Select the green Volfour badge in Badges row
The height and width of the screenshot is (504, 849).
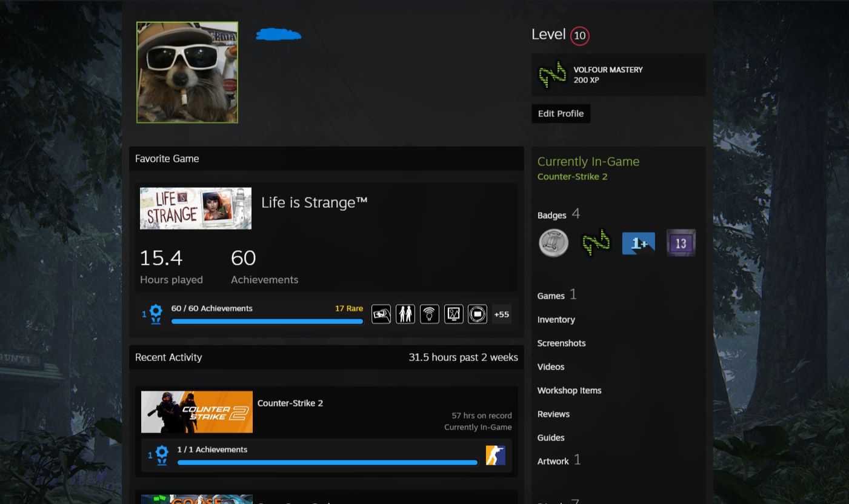[x=596, y=243]
